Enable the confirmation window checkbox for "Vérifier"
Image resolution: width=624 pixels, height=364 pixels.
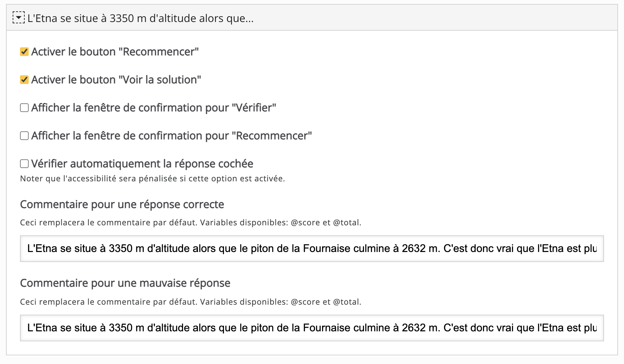tap(24, 108)
